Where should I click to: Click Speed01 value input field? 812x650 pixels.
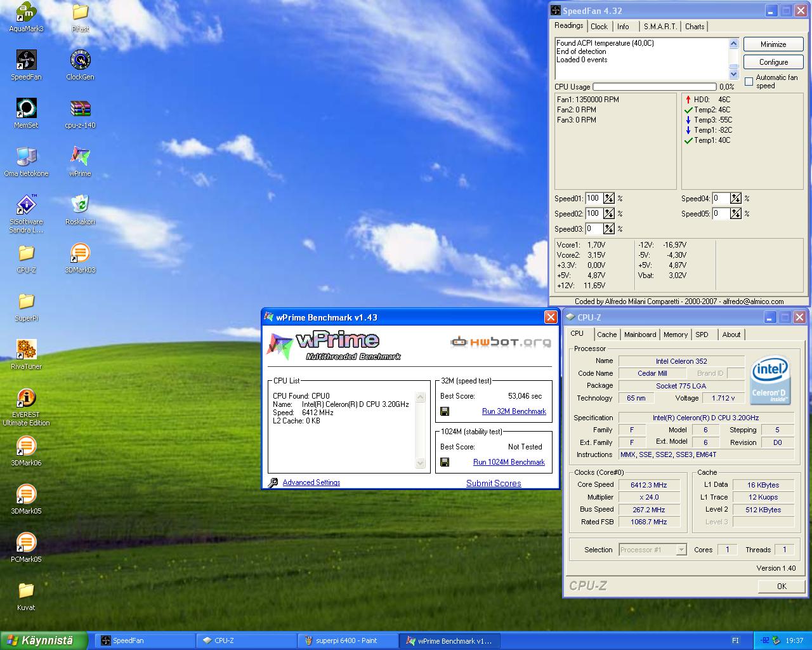(x=594, y=198)
